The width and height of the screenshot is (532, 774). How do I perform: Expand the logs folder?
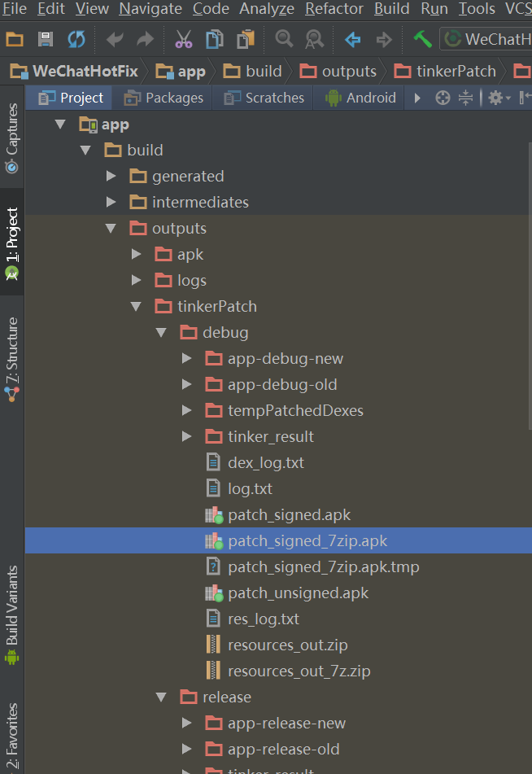point(136,280)
